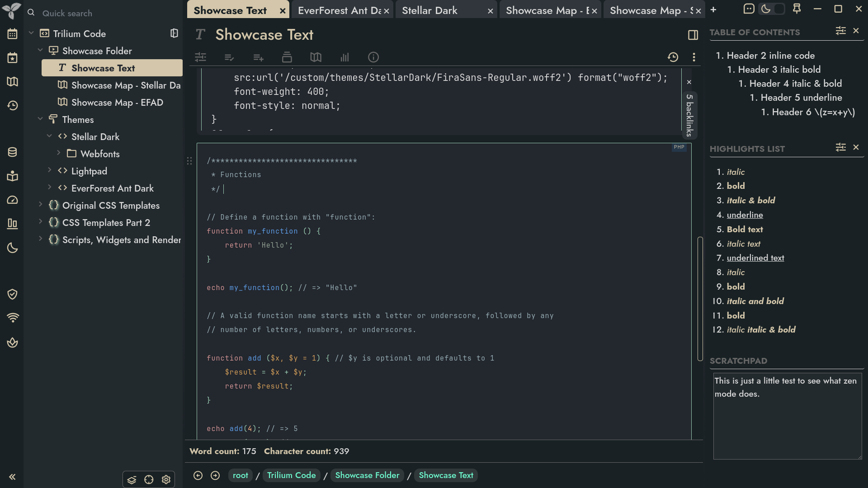Toggle right pane split icon beside title
The height and width of the screenshot is (488, 868).
coord(693,35)
